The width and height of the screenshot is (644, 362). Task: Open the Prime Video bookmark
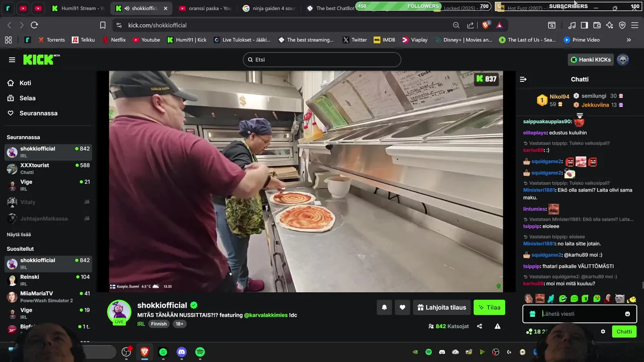(582, 40)
